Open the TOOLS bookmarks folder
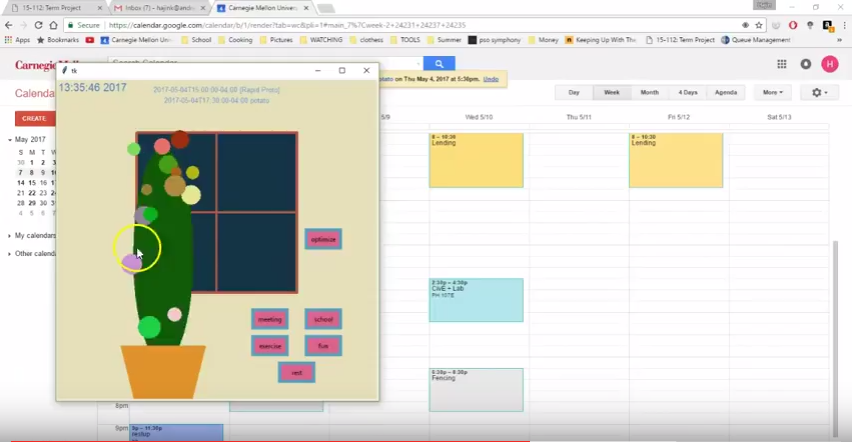The height and width of the screenshot is (442, 852). click(405, 40)
